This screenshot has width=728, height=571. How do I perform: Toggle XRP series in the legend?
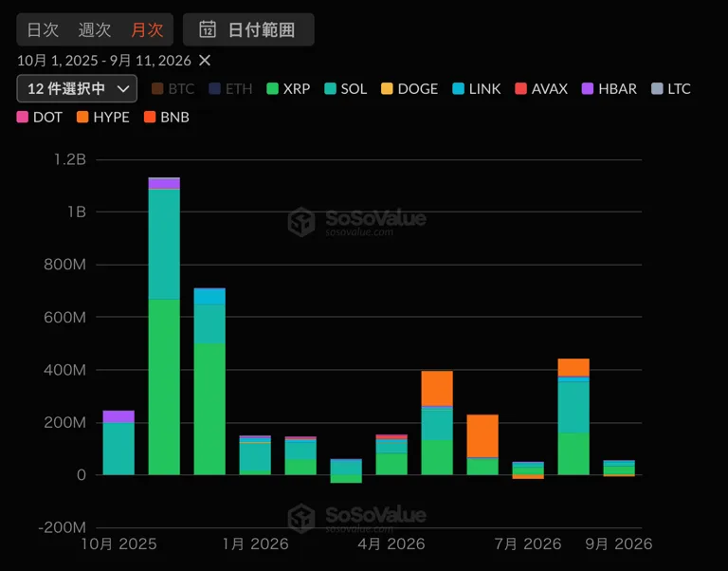(x=288, y=89)
